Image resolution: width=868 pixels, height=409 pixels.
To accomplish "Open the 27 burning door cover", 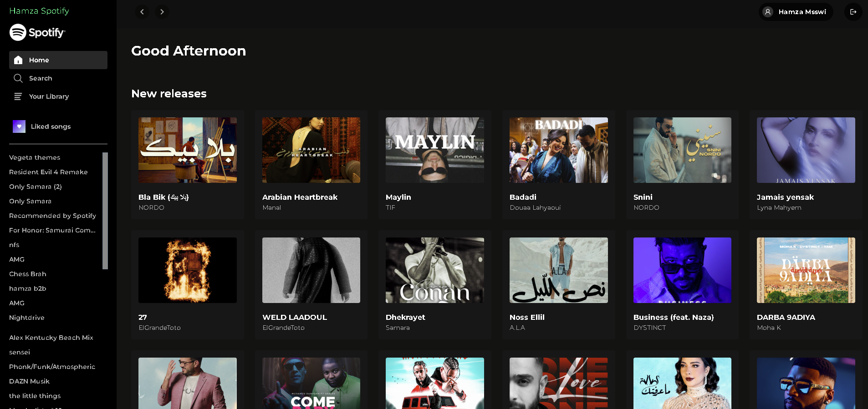I will tap(188, 270).
